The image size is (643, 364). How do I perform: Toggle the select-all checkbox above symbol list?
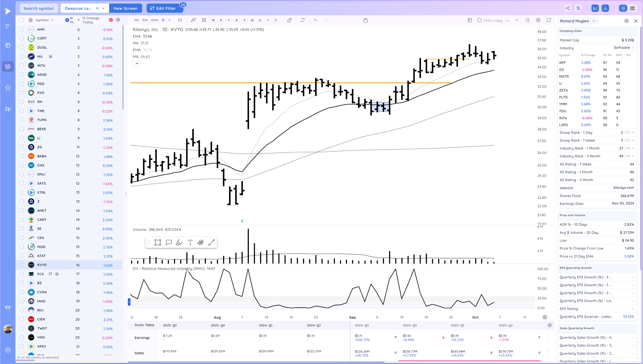point(22,20)
